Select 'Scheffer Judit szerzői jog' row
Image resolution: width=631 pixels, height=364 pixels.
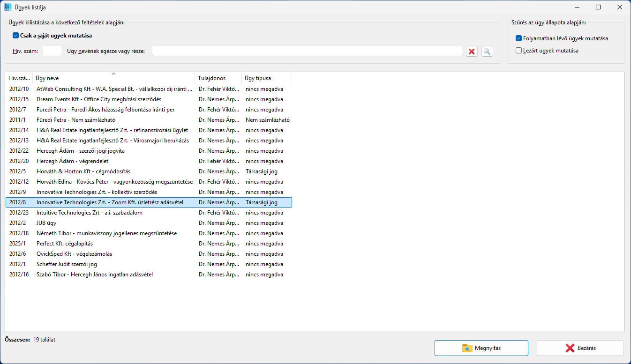67,264
